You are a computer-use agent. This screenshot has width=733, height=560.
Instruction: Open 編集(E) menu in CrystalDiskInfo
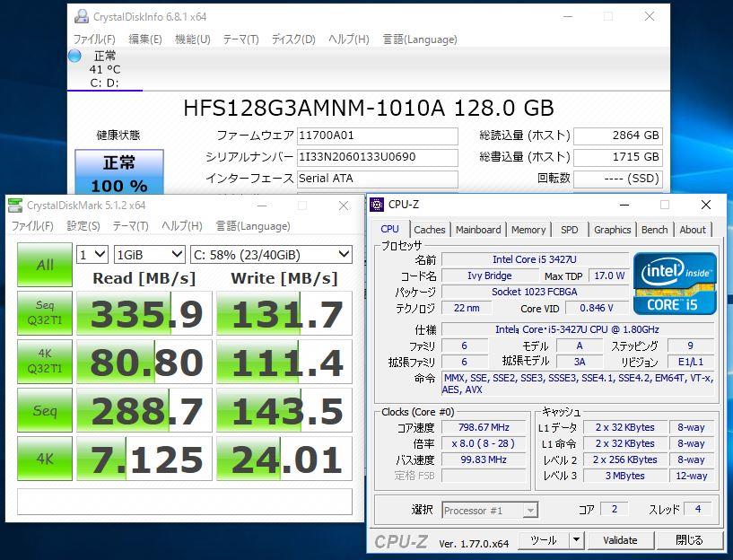click(145, 39)
